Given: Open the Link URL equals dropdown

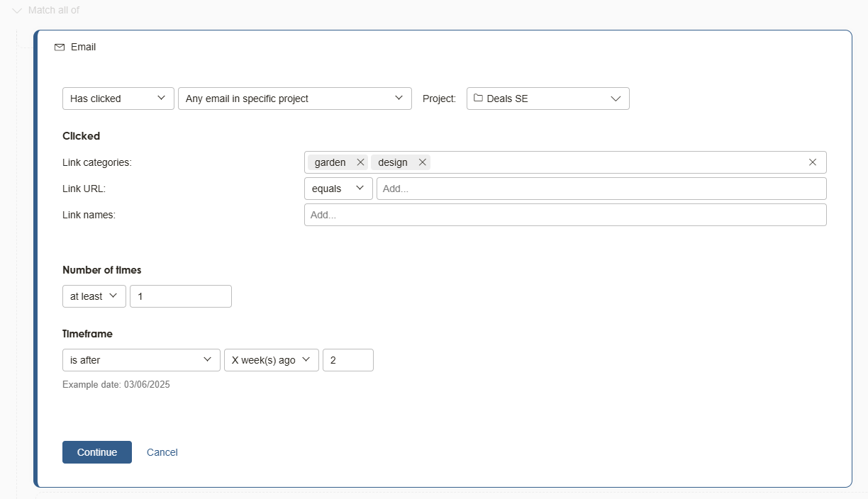Looking at the screenshot, I should (x=338, y=189).
